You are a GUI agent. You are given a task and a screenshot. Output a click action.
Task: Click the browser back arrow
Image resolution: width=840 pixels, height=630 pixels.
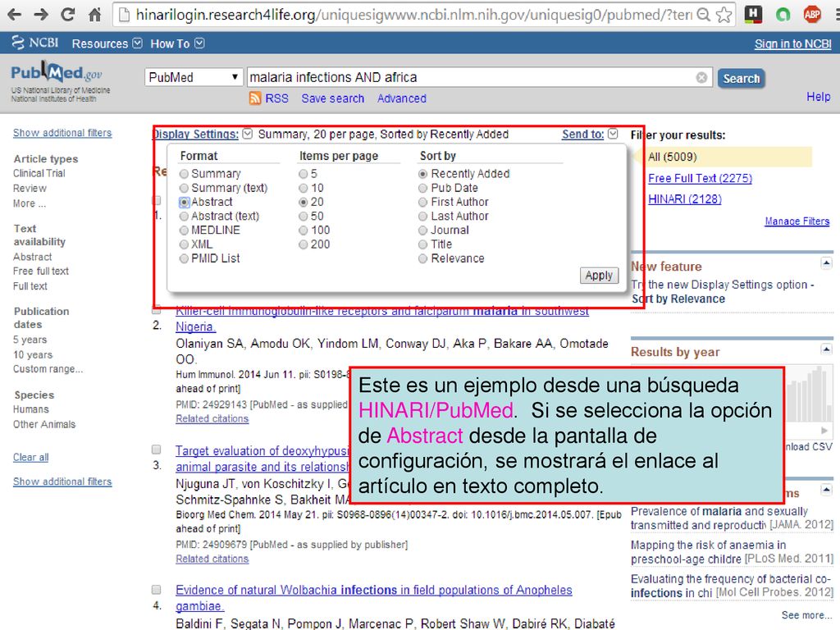point(15,15)
